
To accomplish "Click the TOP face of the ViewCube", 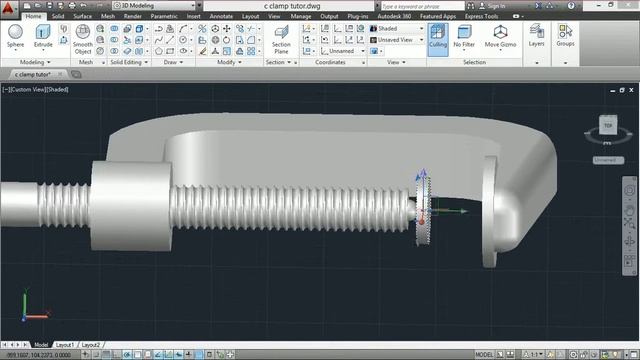I will point(608,125).
